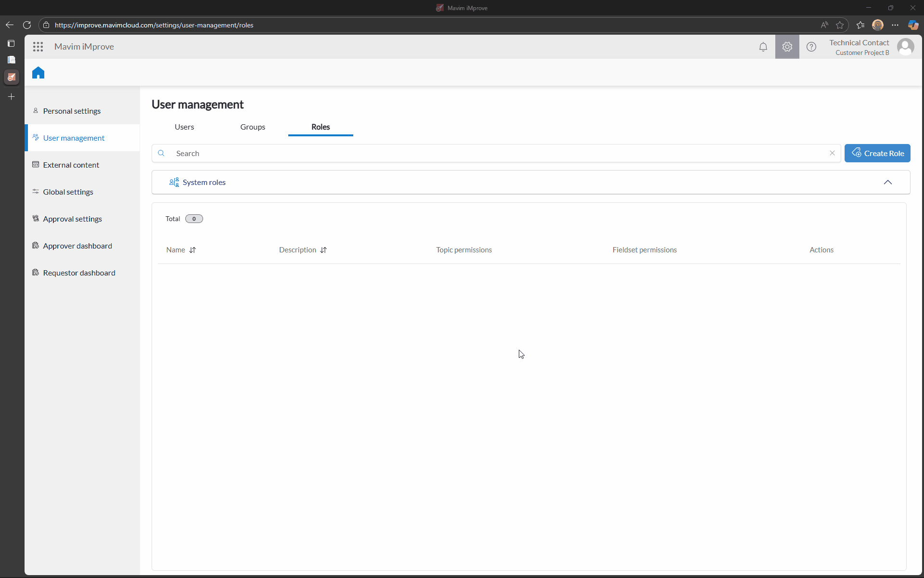924x578 pixels.
Task: Click the settings gear icon
Action: point(787,47)
